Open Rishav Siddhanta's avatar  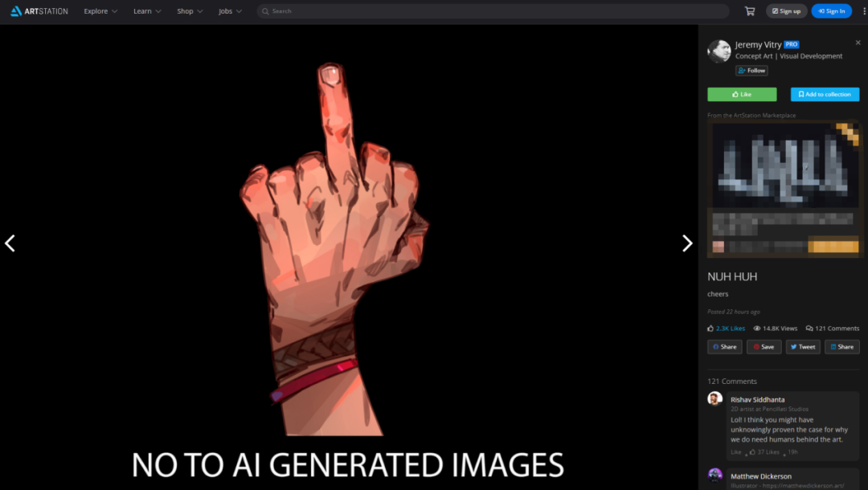point(714,398)
